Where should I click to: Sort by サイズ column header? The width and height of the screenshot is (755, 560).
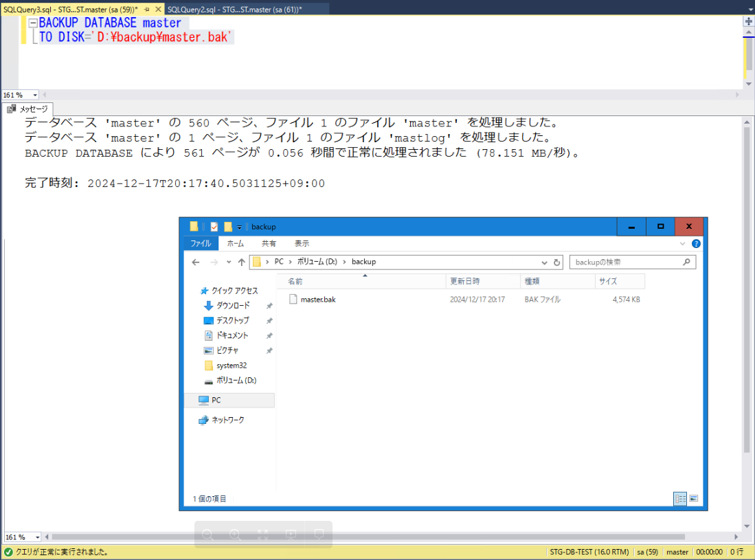coord(620,281)
